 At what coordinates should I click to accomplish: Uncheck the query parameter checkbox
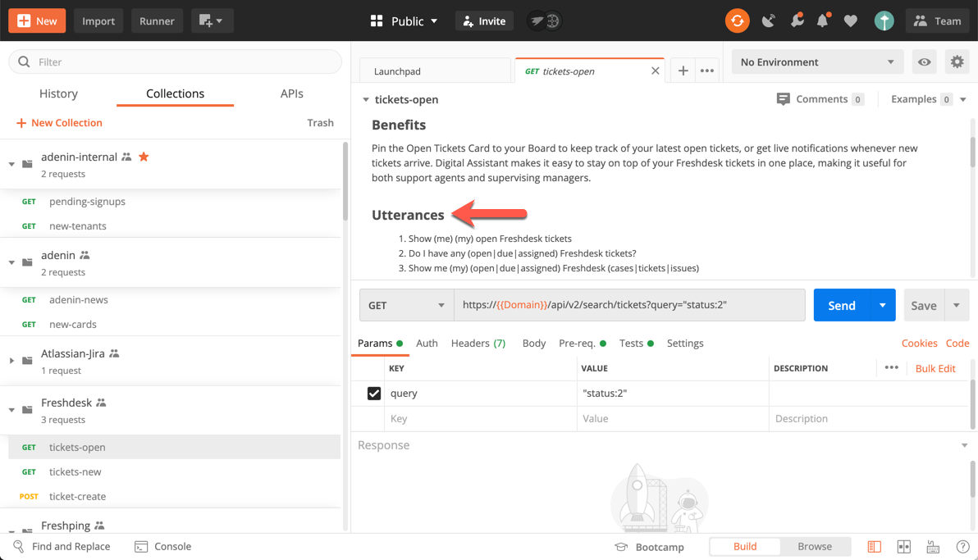pyautogui.click(x=373, y=394)
